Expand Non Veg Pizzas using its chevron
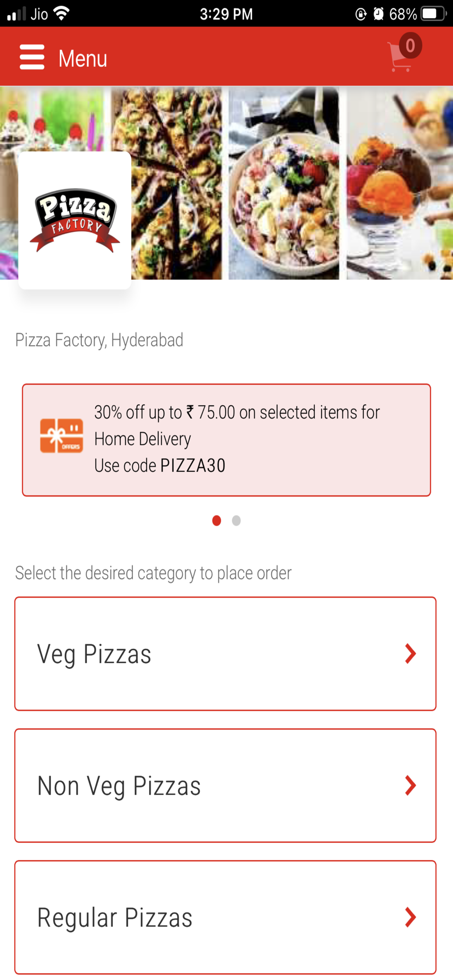 pyautogui.click(x=410, y=785)
